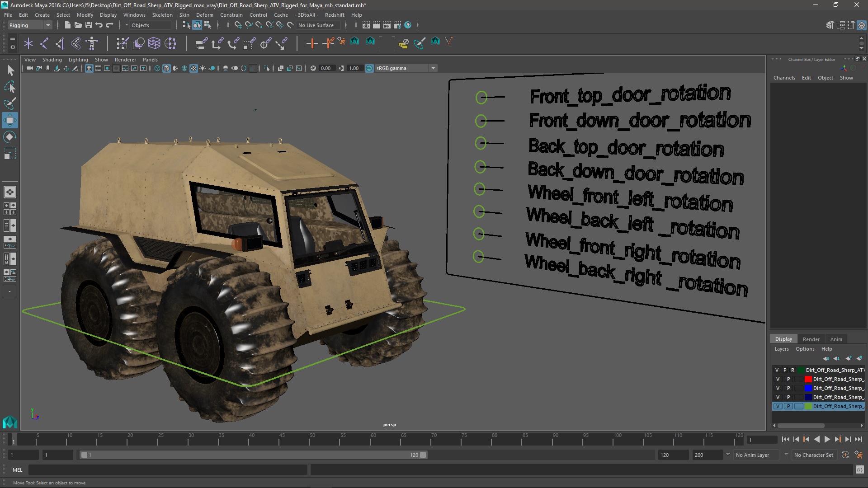This screenshot has height=488, width=868.
Task: Toggle R display type on top layer
Action: [793, 370]
